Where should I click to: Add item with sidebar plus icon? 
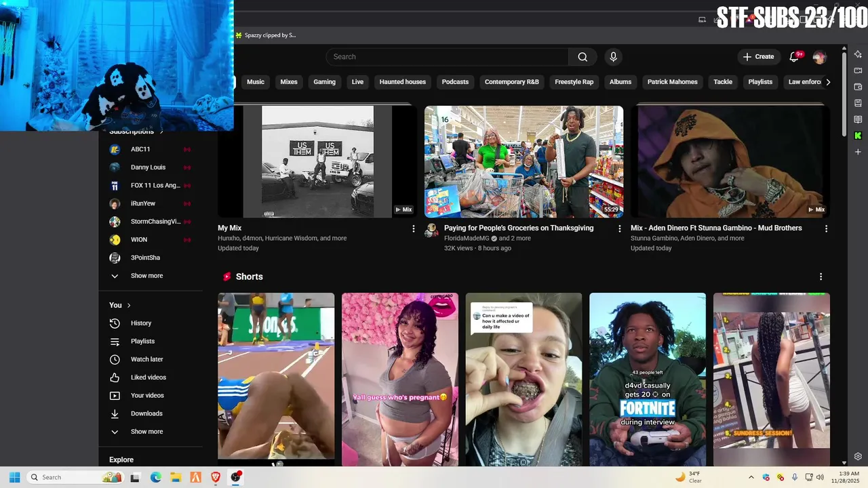(858, 152)
